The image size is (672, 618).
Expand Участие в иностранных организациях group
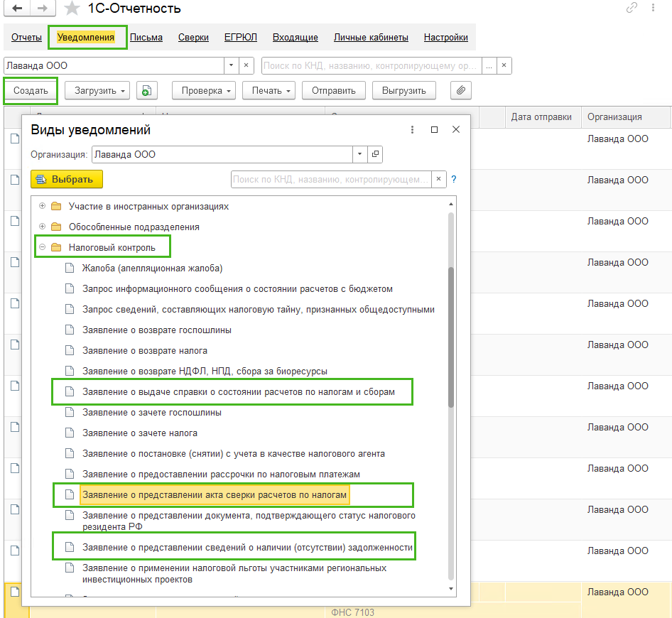click(42, 206)
